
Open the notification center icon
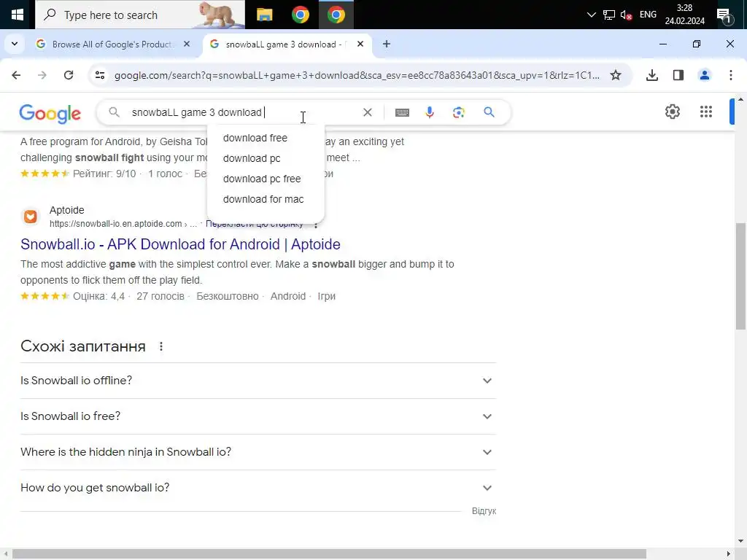[x=724, y=15]
